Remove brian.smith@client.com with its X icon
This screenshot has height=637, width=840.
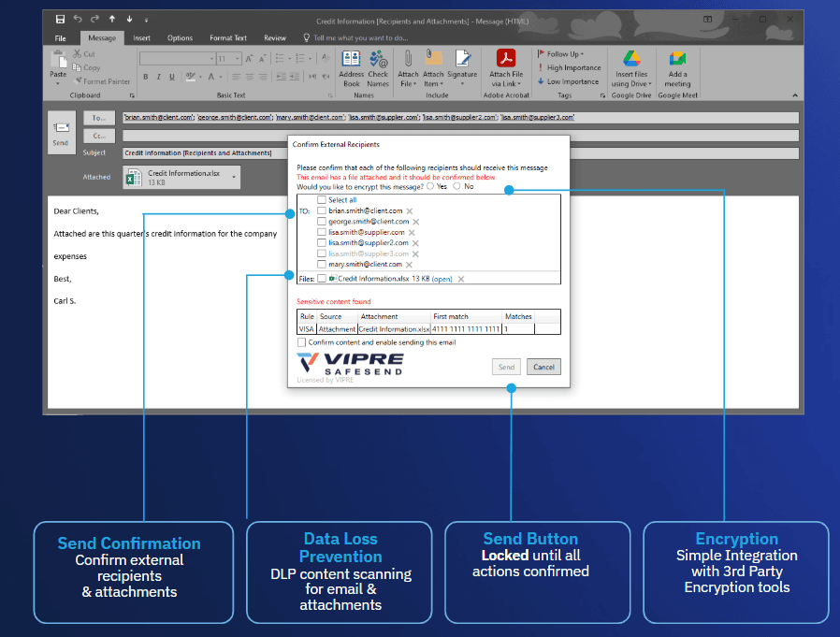(x=410, y=211)
